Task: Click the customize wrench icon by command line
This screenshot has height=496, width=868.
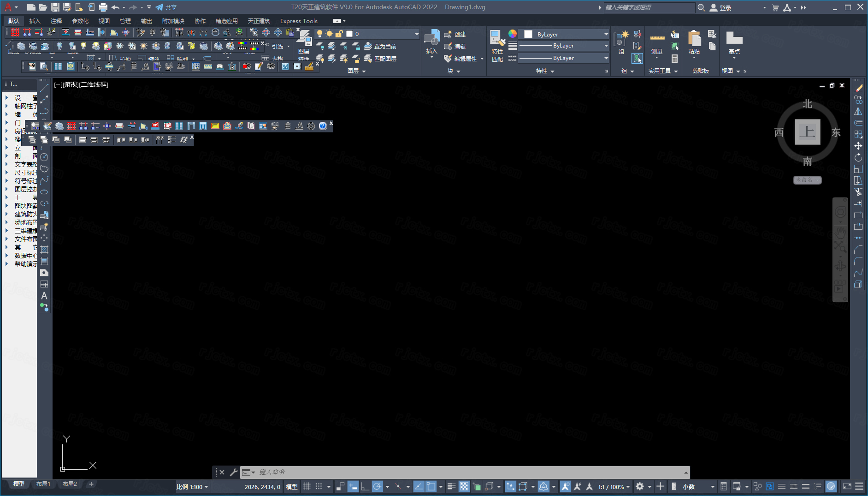Action: pos(234,472)
